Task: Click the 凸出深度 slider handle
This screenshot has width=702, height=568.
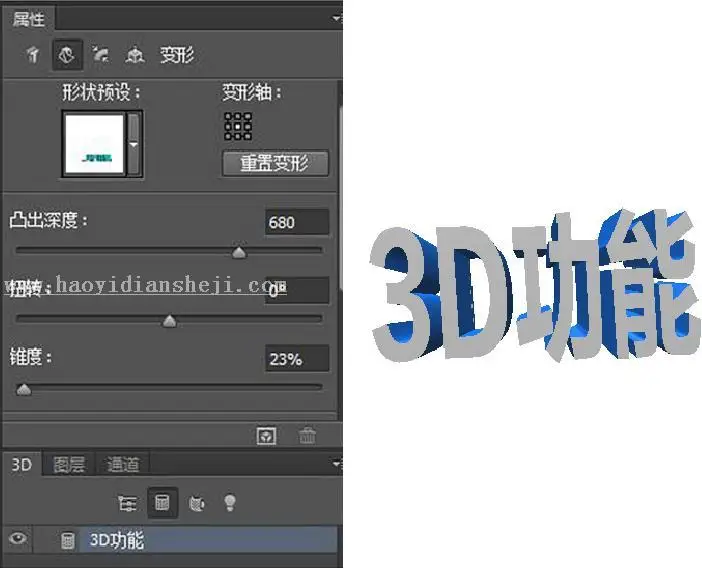Action: (240, 252)
